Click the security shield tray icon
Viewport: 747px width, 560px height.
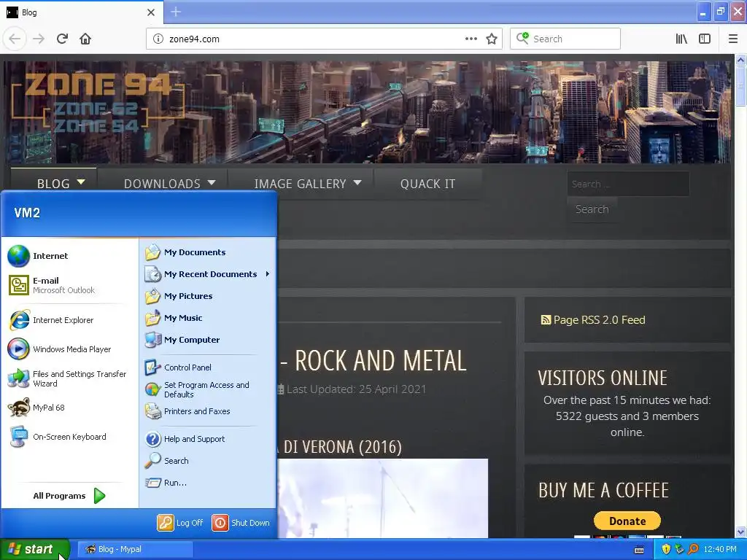tap(666, 549)
